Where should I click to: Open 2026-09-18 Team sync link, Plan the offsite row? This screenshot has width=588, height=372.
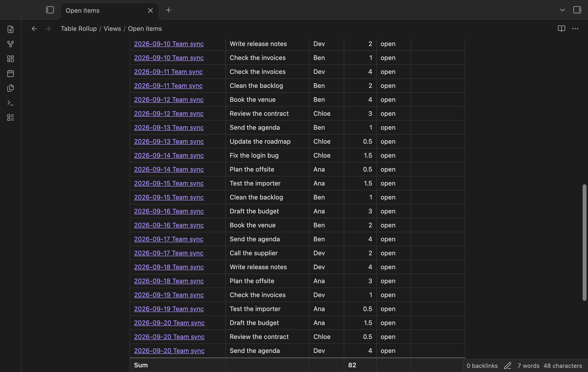click(169, 281)
